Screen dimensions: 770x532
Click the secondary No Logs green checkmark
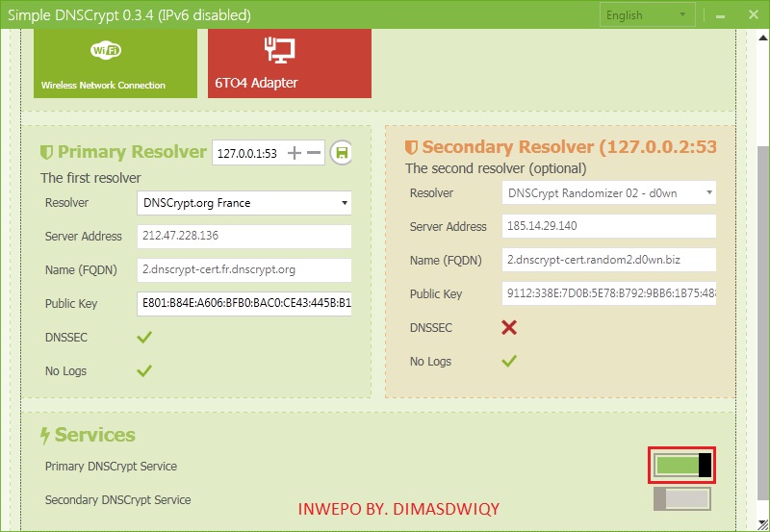(x=509, y=362)
